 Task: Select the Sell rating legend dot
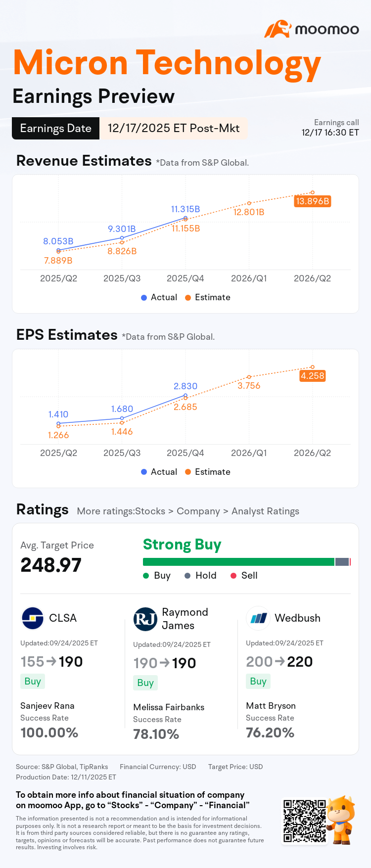pos(233,576)
